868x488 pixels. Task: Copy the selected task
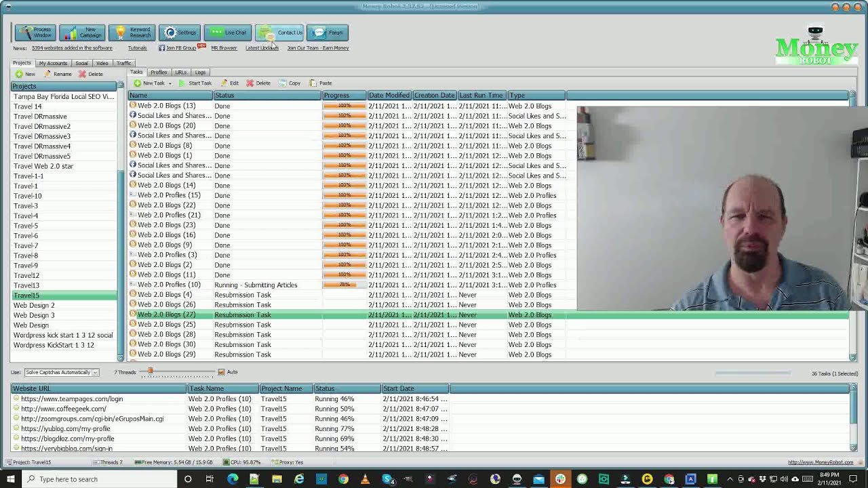click(x=290, y=83)
